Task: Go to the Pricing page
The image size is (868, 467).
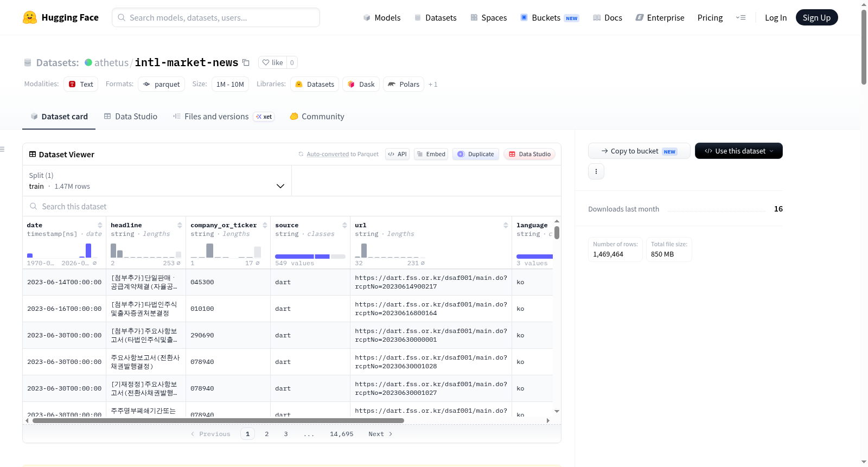Action: click(x=710, y=17)
